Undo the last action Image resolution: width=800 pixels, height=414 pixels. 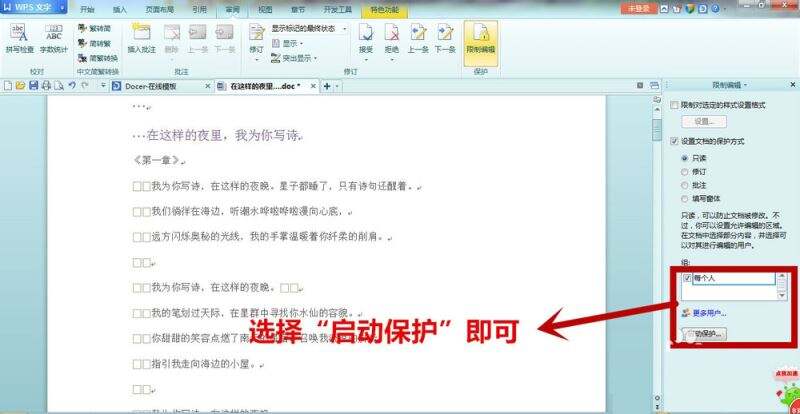pos(72,86)
